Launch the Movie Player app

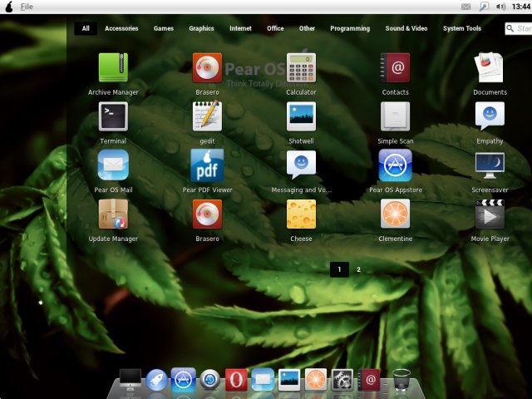[490, 214]
